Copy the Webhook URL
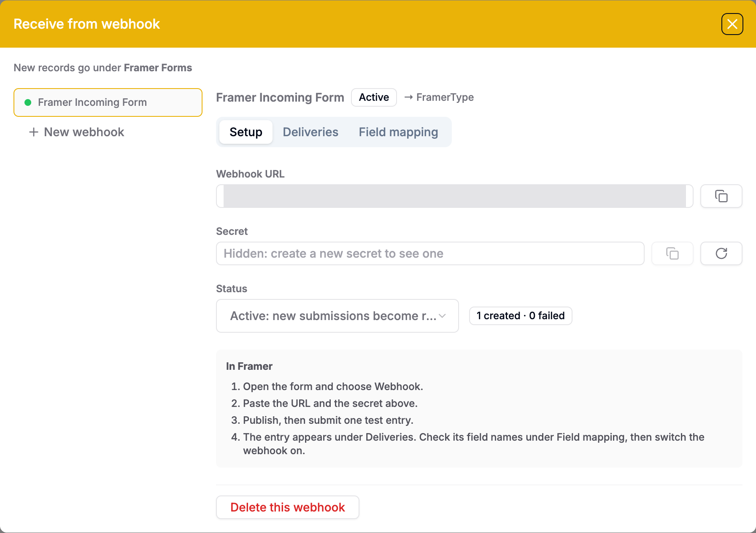The width and height of the screenshot is (756, 533). click(x=721, y=196)
